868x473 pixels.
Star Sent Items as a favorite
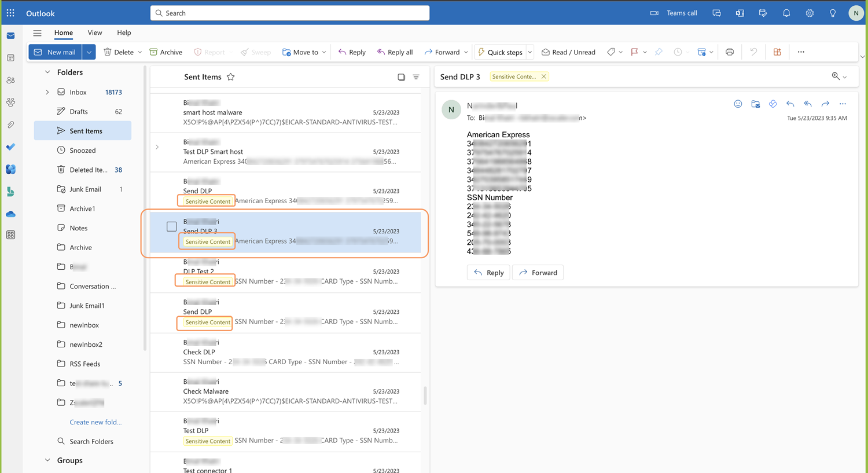[x=231, y=76]
